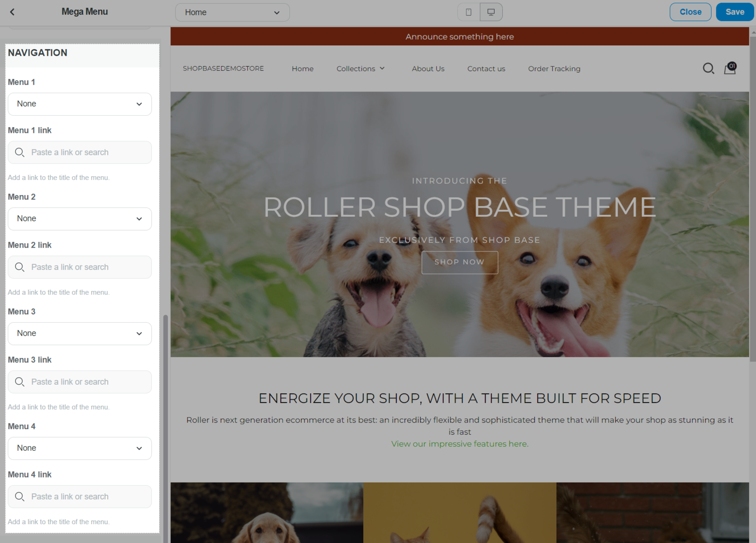Expand the Menu 3 dropdown
This screenshot has width=756, height=543.
click(80, 334)
